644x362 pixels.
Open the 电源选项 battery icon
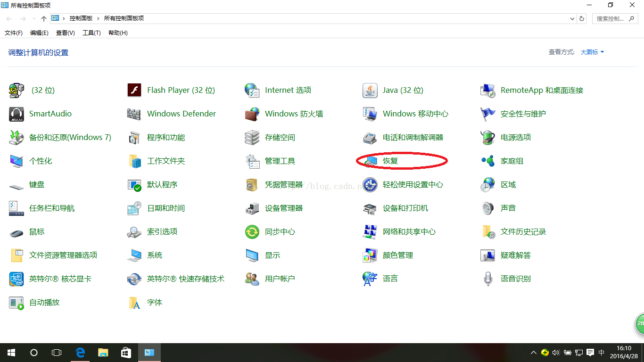[488, 137]
